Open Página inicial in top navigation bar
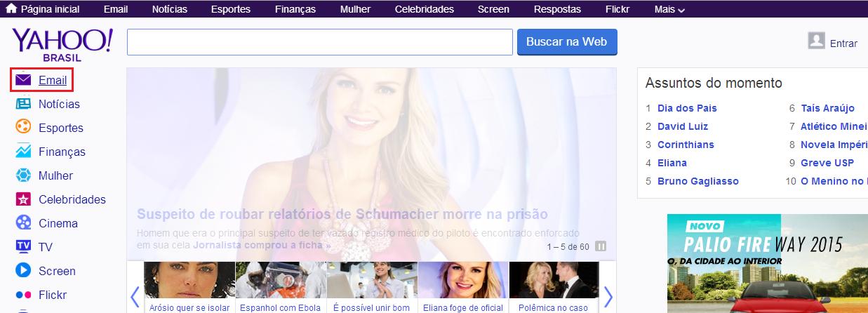The image size is (868, 313). coord(43,9)
